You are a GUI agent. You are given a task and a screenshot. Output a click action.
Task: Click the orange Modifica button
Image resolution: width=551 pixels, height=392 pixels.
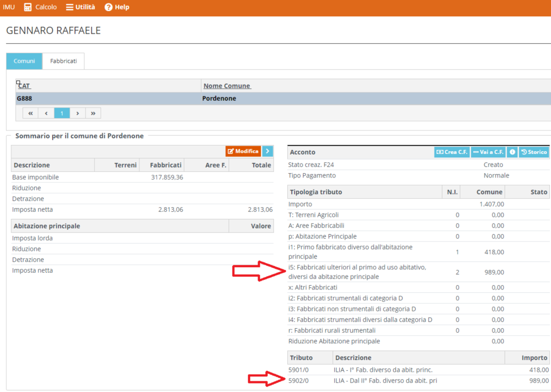(x=243, y=151)
